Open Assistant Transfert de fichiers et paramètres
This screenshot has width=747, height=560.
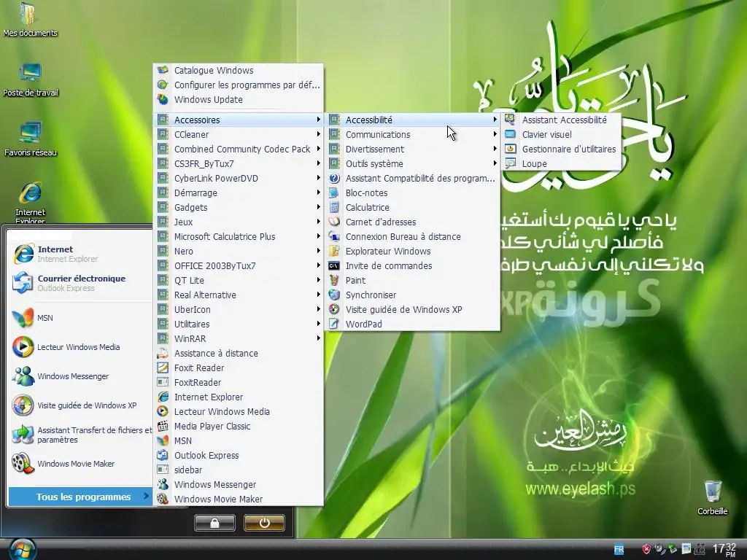pyautogui.click(x=80, y=435)
